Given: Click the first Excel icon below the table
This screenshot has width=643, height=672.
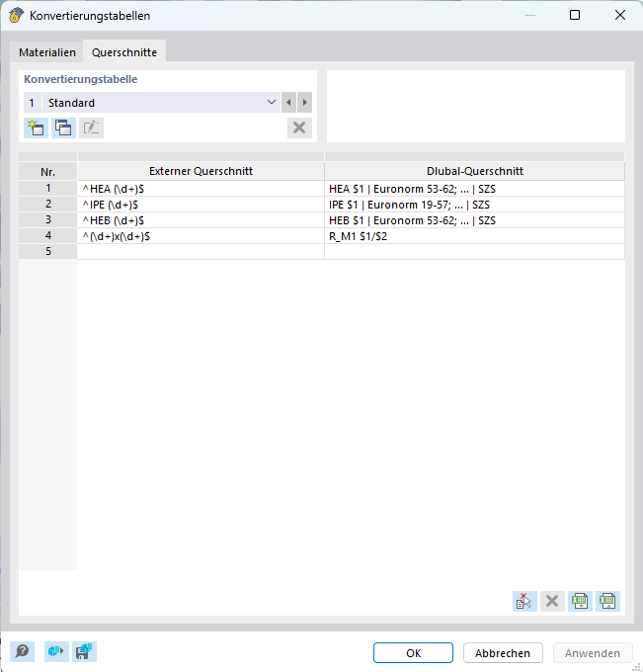Looking at the screenshot, I should point(580,601).
